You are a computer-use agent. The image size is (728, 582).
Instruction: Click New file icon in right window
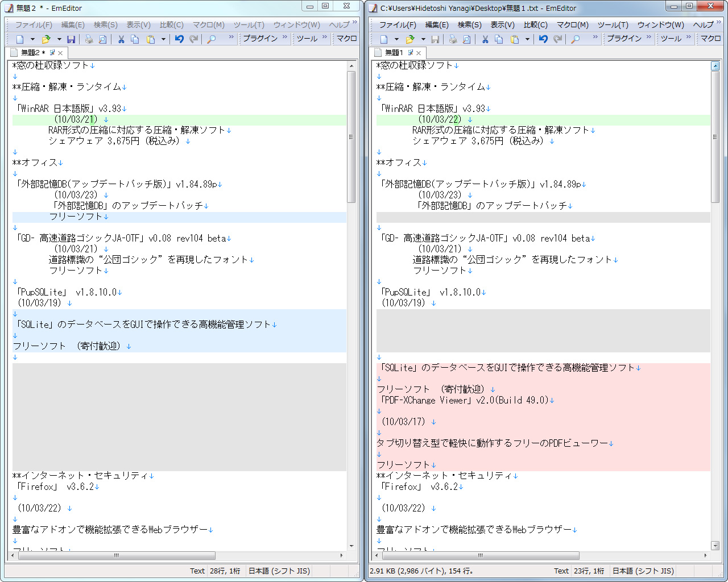384,39
